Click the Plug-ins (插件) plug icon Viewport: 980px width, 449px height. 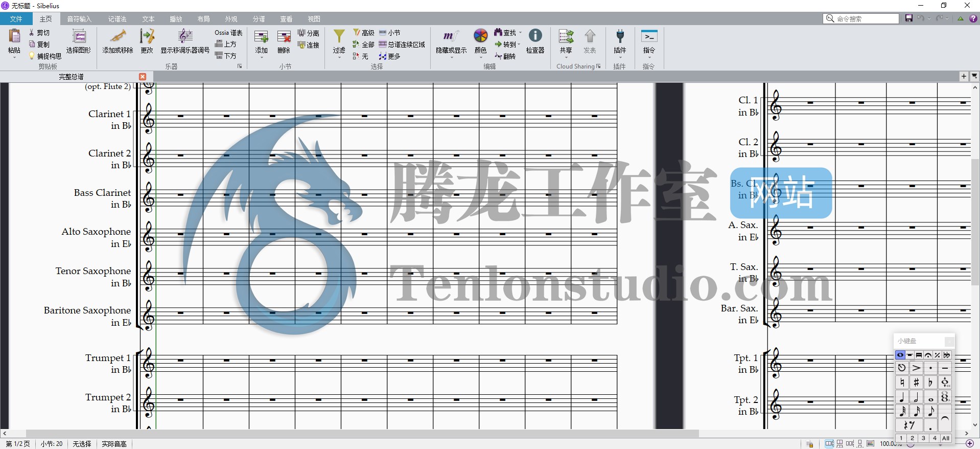[620, 37]
